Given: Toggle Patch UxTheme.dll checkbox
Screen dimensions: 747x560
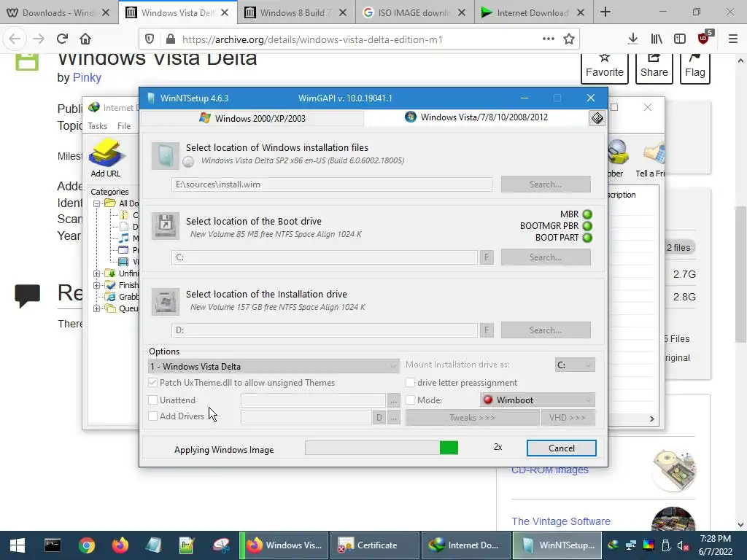Looking at the screenshot, I should coord(153,382).
